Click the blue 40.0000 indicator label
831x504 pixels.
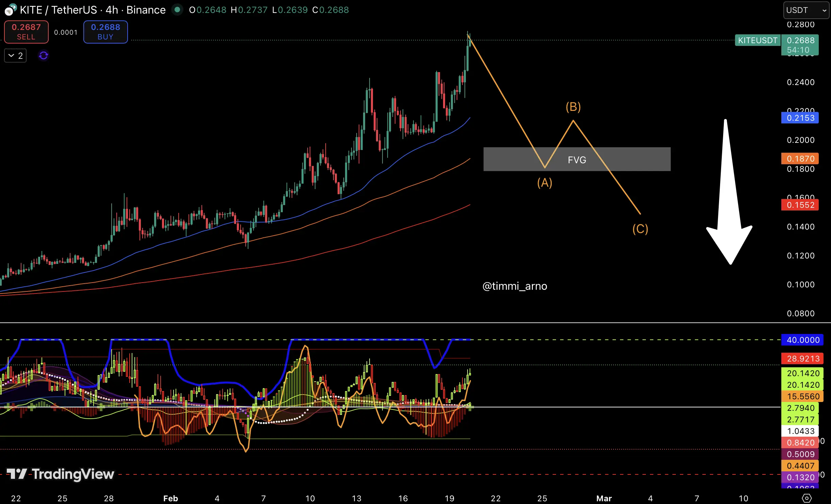(802, 340)
